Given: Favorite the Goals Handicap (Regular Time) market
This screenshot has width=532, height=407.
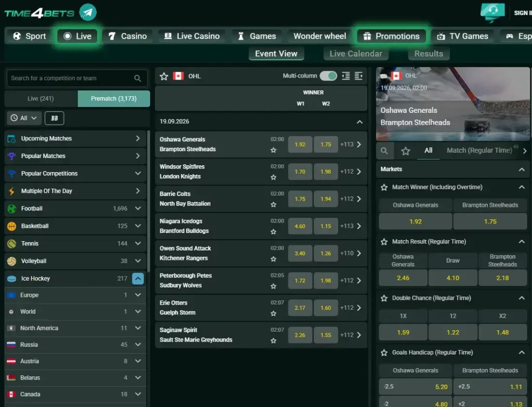Looking at the screenshot, I should pos(384,353).
